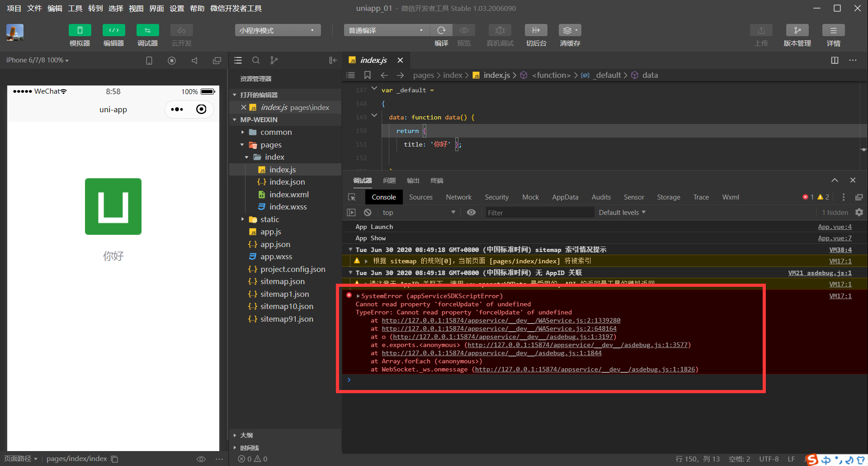
Task: Clear the console with the ban icon
Action: pyautogui.click(x=367, y=212)
